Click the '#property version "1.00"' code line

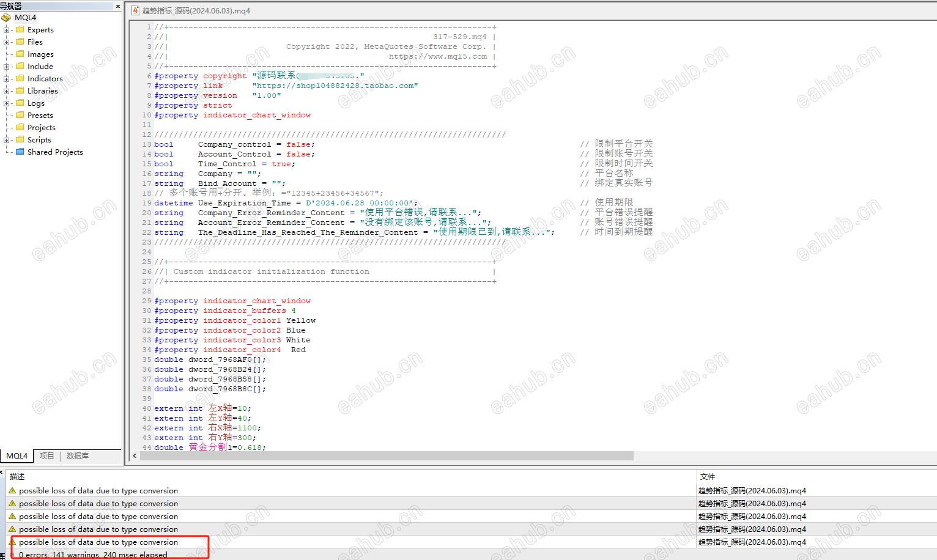[218, 95]
